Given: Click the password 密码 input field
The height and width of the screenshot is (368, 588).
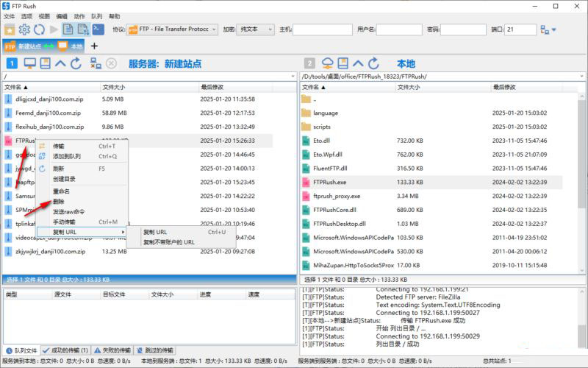Looking at the screenshot, I should (x=463, y=29).
